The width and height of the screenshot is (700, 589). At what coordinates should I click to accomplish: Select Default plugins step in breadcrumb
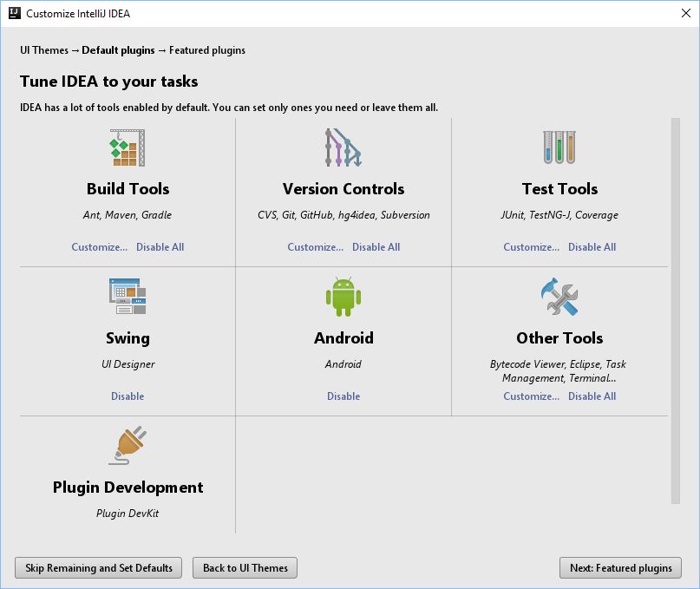point(118,50)
